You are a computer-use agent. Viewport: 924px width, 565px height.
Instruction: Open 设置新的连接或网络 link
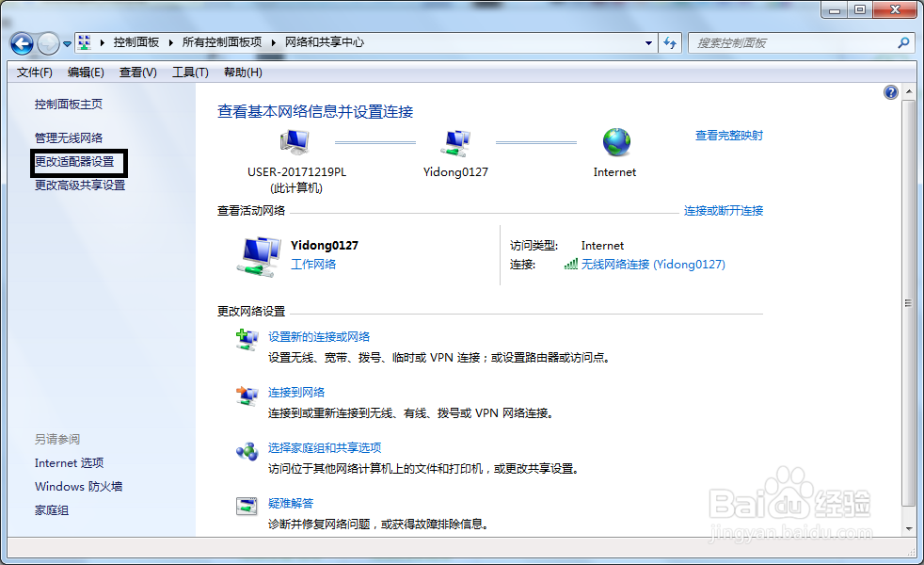pos(319,337)
